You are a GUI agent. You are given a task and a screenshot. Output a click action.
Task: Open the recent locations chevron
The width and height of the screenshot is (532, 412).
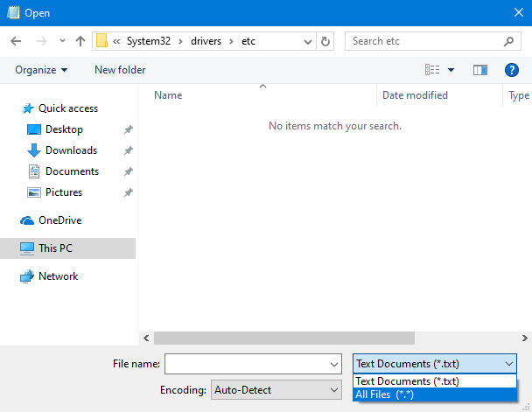click(x=62, y=41)
